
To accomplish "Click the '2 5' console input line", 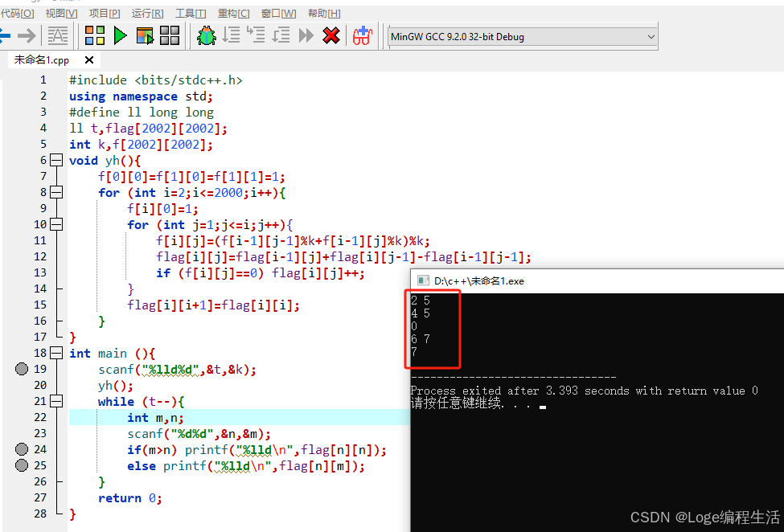I will pos(421,301).
